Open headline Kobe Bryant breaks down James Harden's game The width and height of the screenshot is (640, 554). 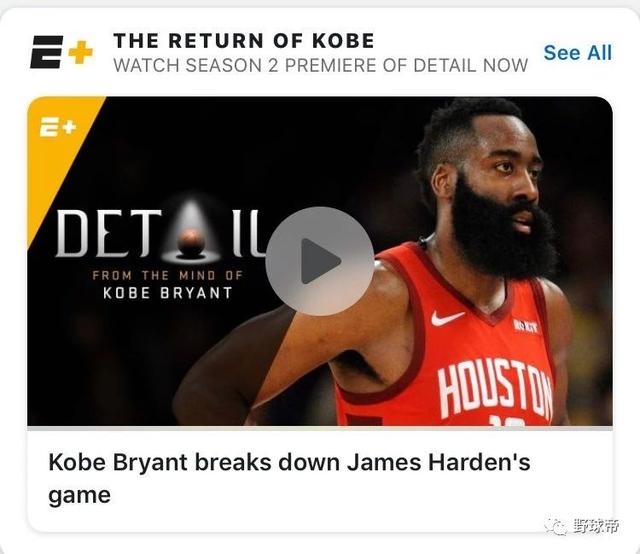(289, 478)
